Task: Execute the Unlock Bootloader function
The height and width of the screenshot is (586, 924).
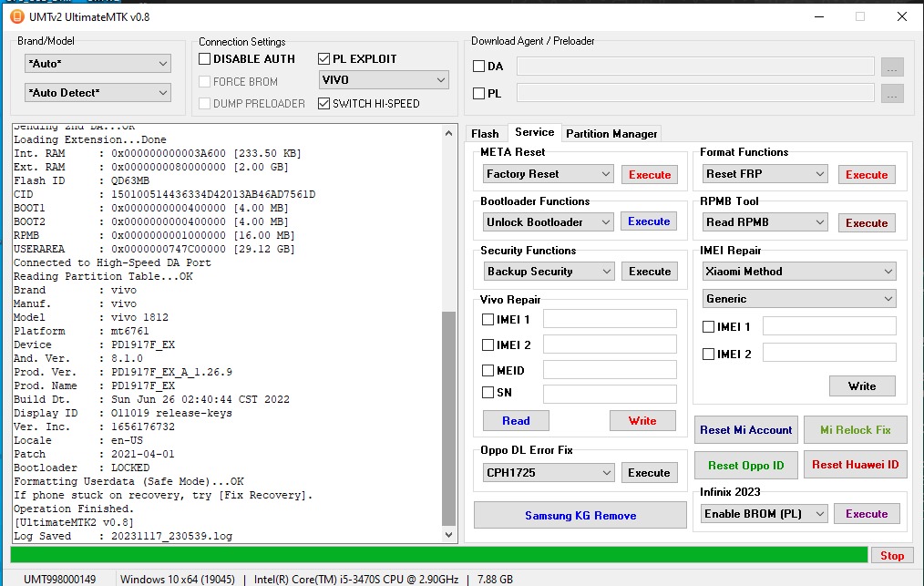Action: pos(649,221)
